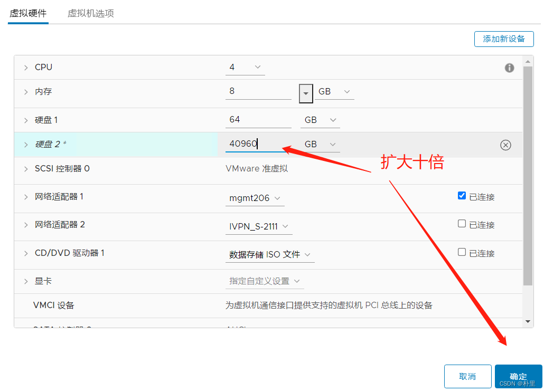544x392 pixels.
Task: Click the VMCI 设备 label
Action: (x=54, y=305)
